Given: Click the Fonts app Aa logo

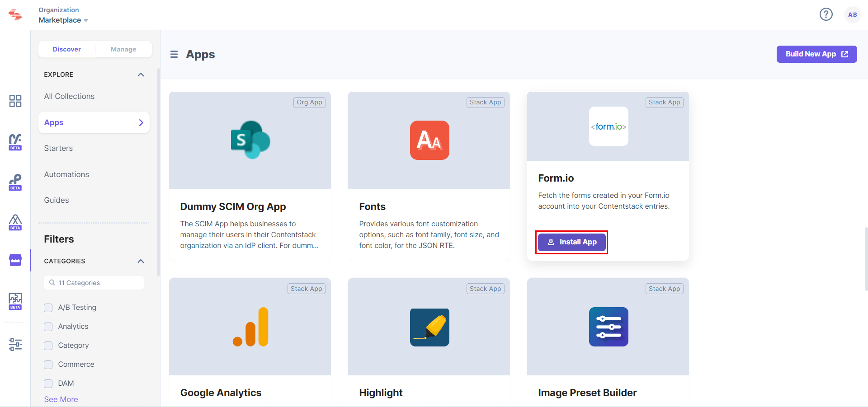Looking at the screenshot, I should [429, 140].
